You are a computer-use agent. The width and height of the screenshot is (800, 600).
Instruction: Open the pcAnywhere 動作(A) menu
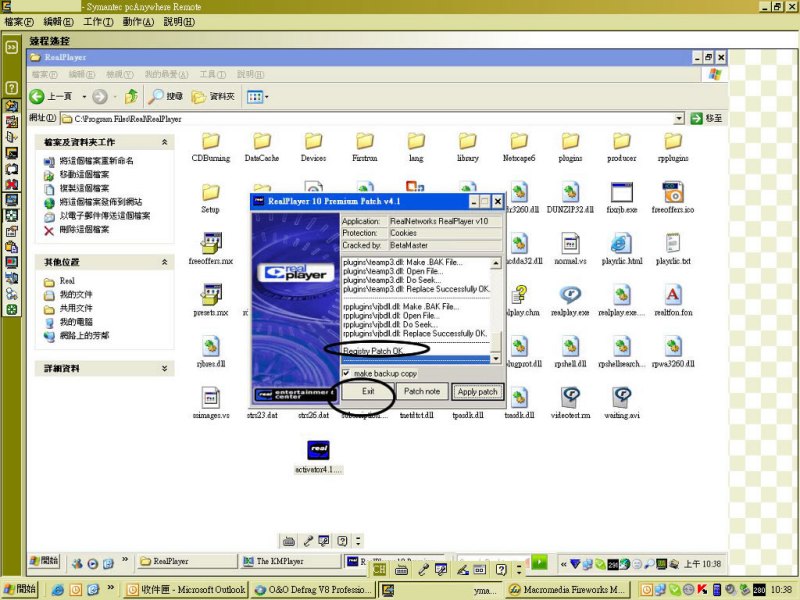(138, 22)
